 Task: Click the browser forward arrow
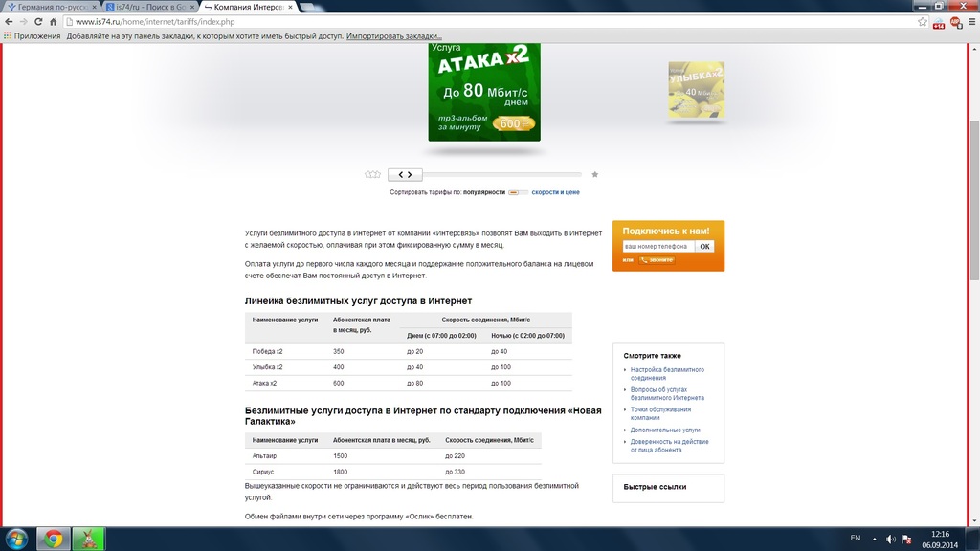24,22
